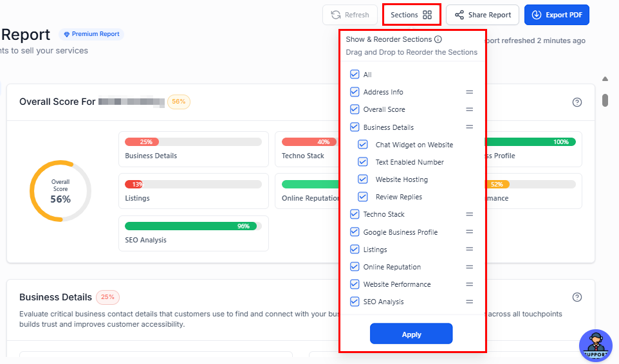Click the drag handle for Online Reputation
619x364 pixels.
pyautogui.click(x=469, y=267)
